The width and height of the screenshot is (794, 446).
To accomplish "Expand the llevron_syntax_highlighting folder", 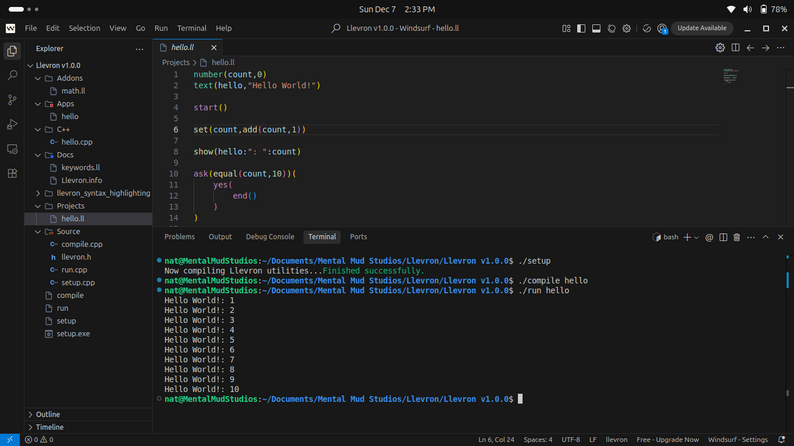I will click(103, 193).
